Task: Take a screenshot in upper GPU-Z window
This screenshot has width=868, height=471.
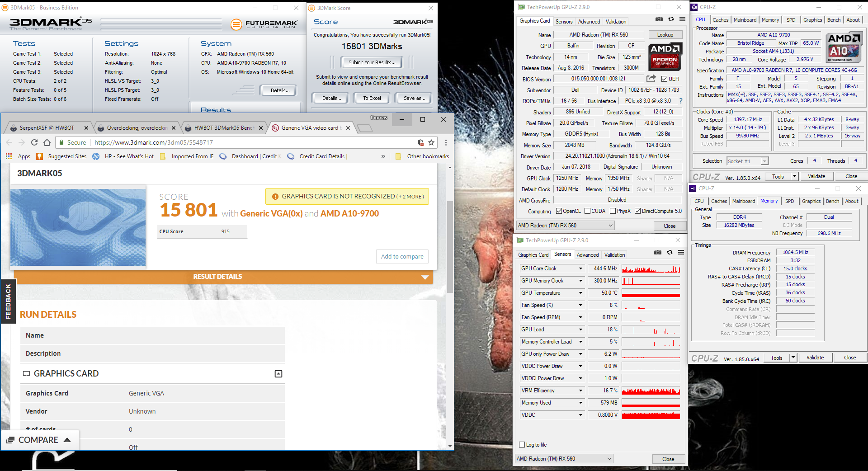Action: pos(659,19)
